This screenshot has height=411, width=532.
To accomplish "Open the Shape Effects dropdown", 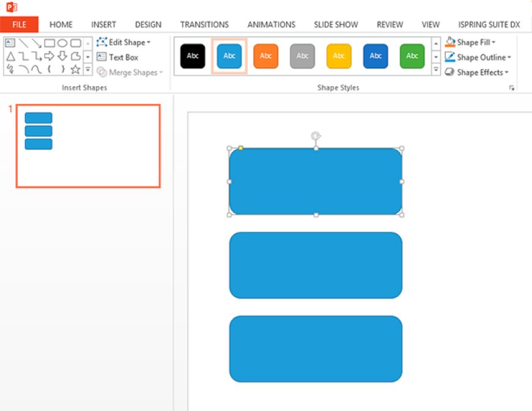I will point(477,72).
